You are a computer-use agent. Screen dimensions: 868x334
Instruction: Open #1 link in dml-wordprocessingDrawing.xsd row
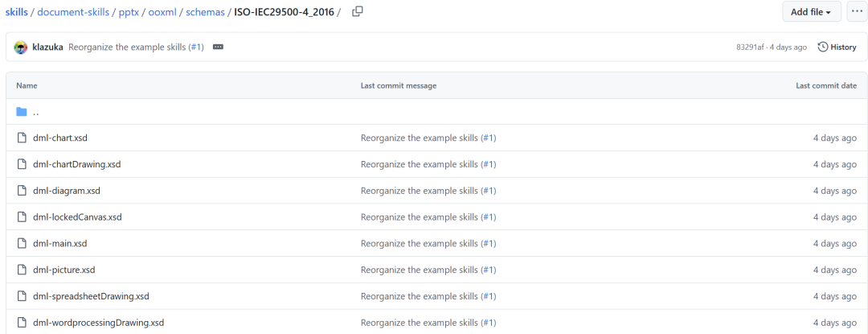489,323
